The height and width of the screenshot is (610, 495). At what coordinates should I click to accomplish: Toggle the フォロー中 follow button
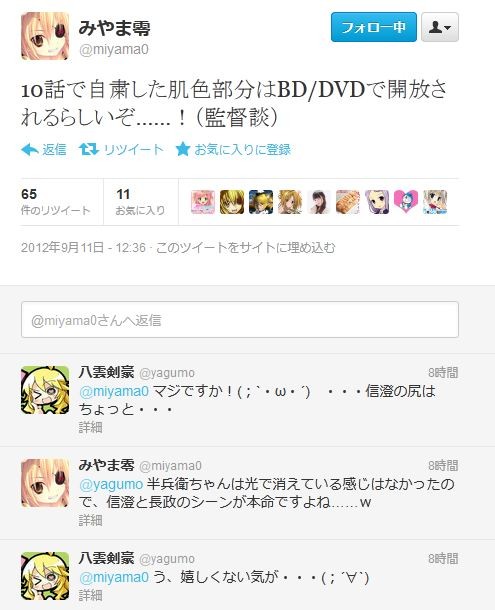pos(374,27)
